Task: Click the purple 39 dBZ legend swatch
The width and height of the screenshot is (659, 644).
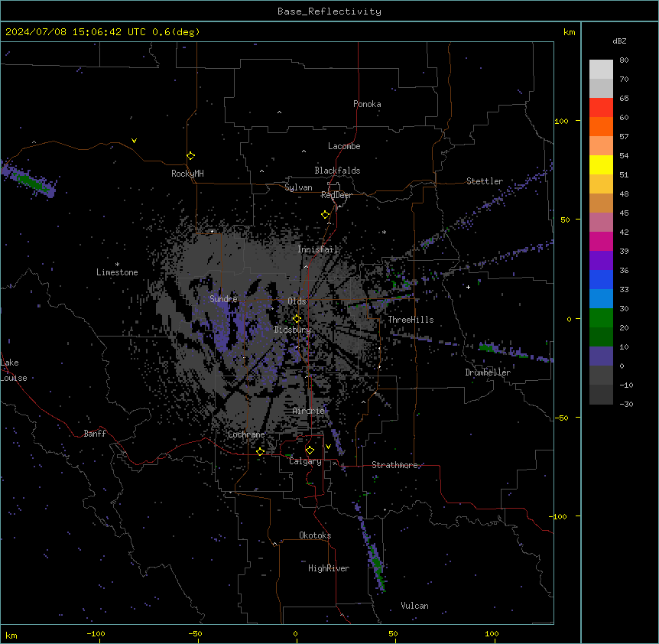Action: click(601, 261)
